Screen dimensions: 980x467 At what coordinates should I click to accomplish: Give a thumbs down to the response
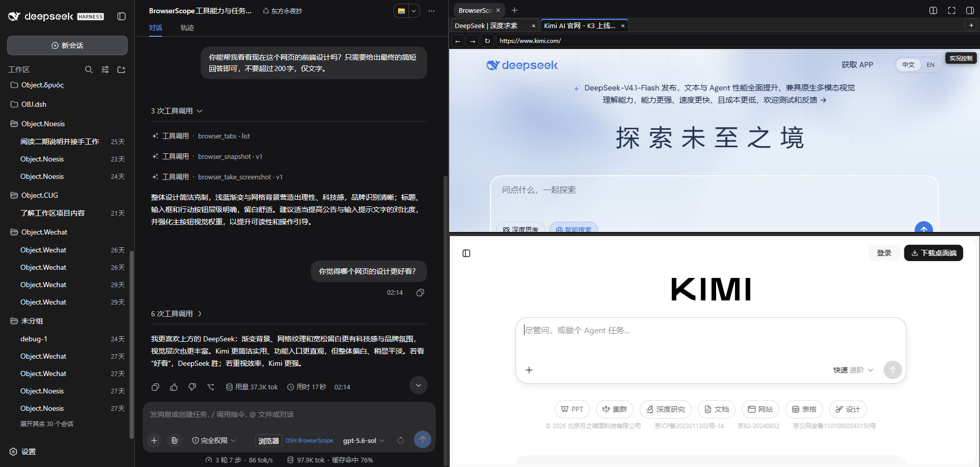point(192,387)
